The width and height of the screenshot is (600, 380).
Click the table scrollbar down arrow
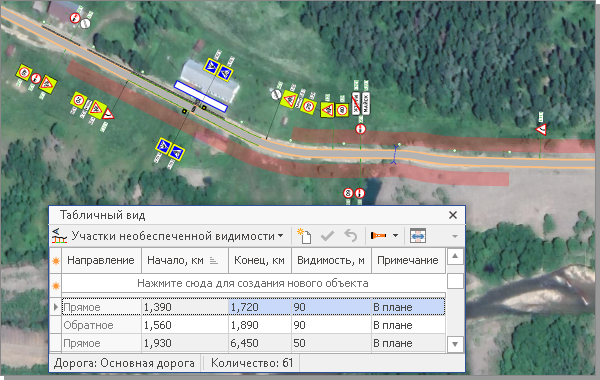tap(455, 344)
